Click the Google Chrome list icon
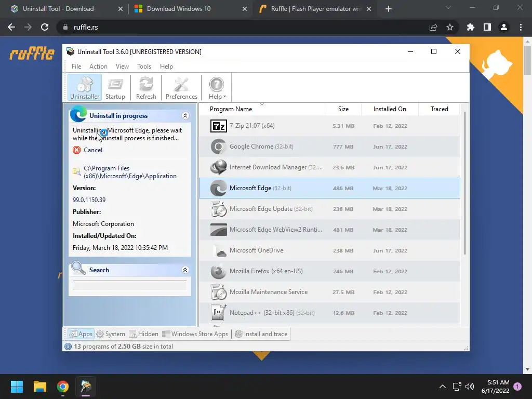The height and width of the screenshot is (399, 532). (219, 147)
